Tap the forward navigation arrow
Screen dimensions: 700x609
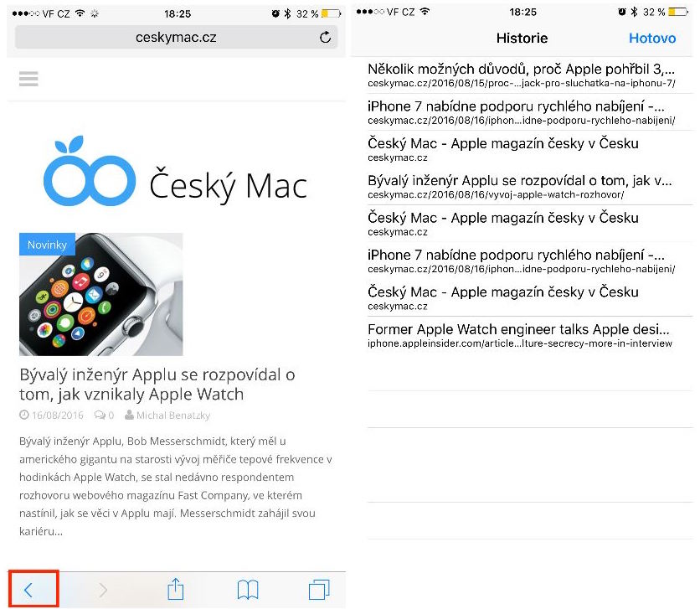tap(103, 590)
